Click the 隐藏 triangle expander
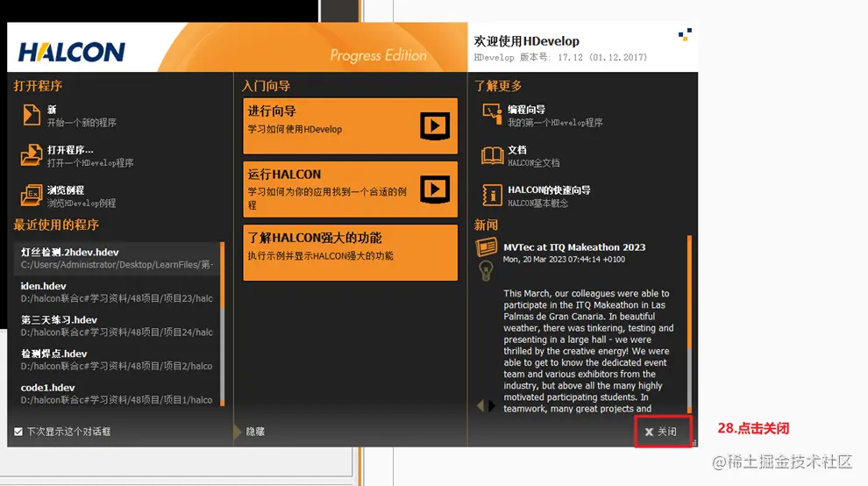The width and height of the screenshot is (868, 486). 238,431
